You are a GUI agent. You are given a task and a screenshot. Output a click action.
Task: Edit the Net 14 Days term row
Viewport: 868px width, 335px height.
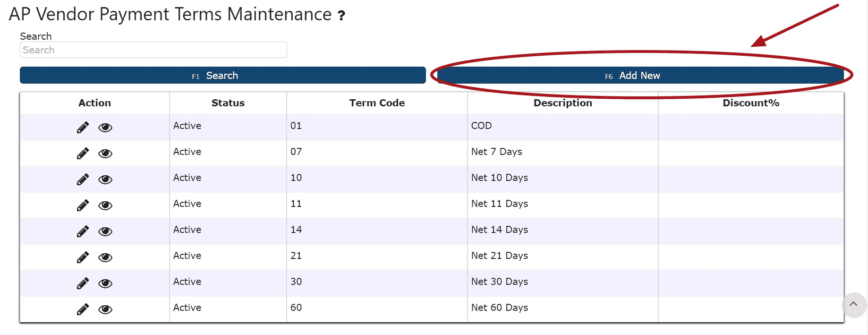point(83,232)
